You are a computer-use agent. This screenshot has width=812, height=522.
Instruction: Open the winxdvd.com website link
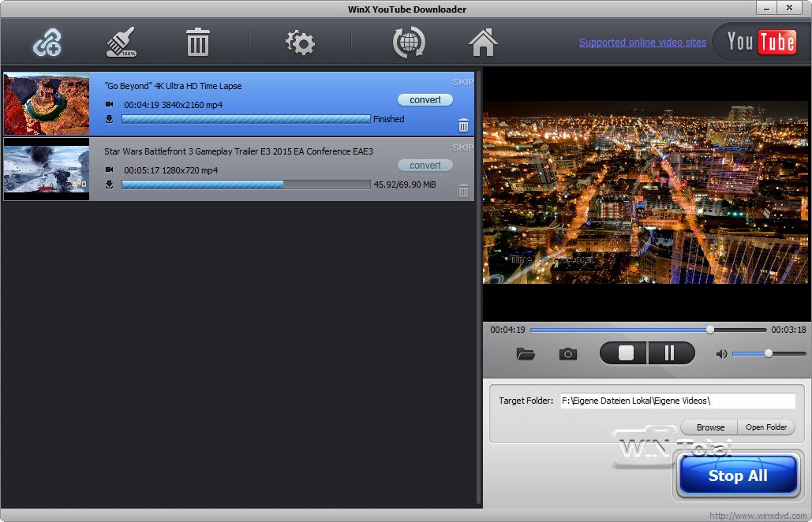[x=758, y=516]
